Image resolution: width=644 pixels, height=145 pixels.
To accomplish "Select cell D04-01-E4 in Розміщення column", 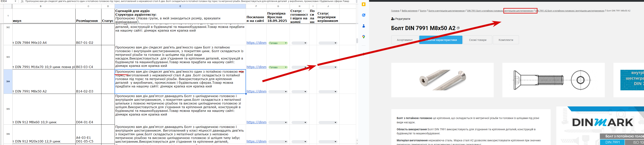I will [88, 109].
